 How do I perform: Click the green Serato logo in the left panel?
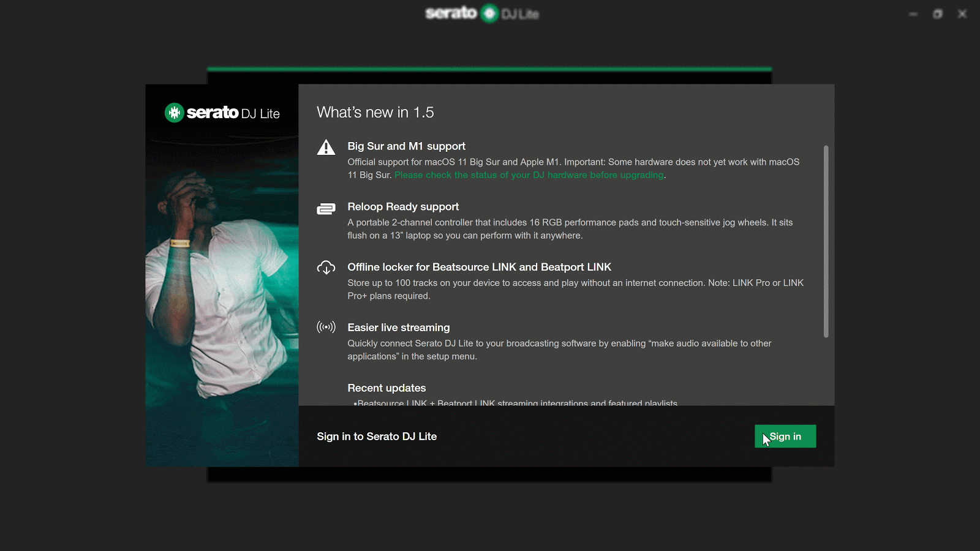[x=175, y=113]
